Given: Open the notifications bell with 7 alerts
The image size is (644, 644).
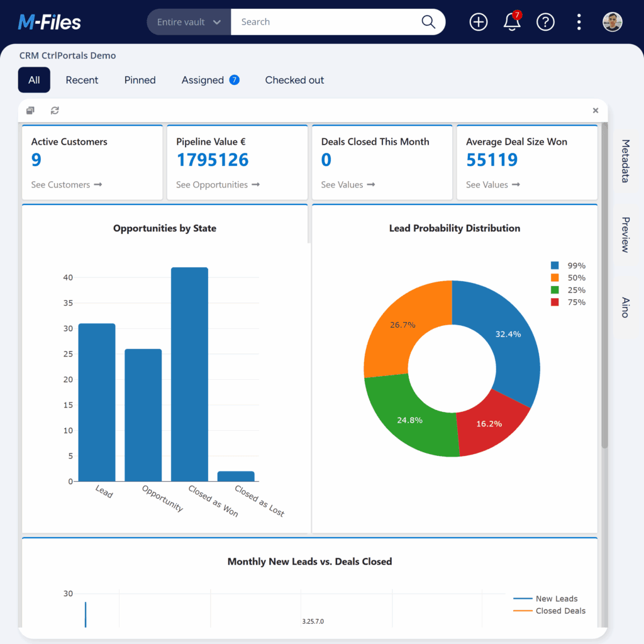Looking at the screenshot, I should (x=511, y=23).
